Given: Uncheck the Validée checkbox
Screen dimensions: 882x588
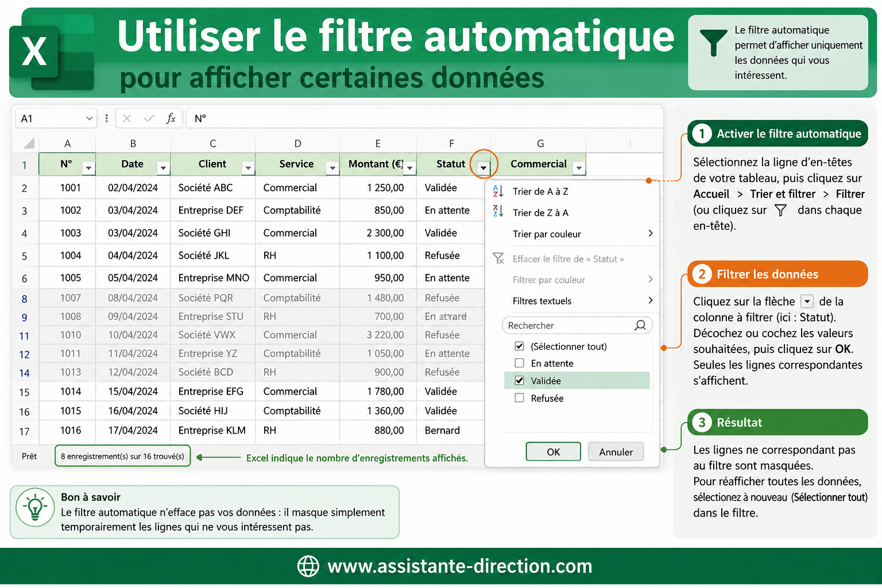Looking at the screenshot, I should pos(519,380).
